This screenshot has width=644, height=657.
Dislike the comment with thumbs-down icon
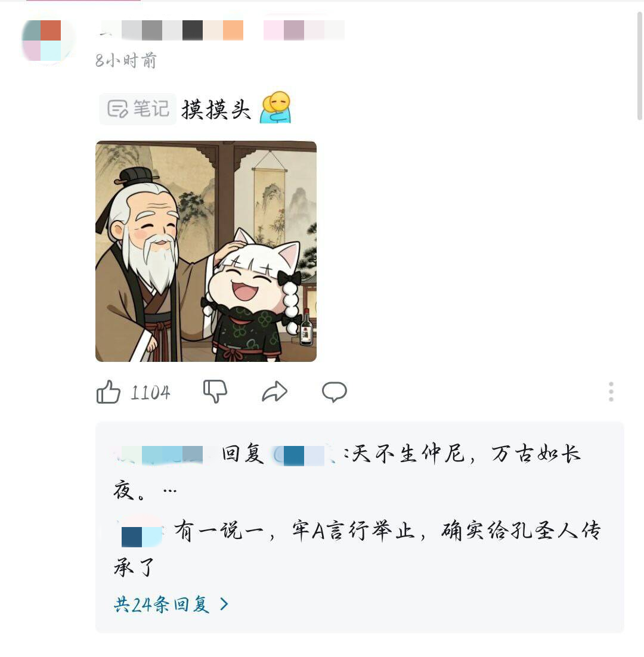tap(215, 391)
